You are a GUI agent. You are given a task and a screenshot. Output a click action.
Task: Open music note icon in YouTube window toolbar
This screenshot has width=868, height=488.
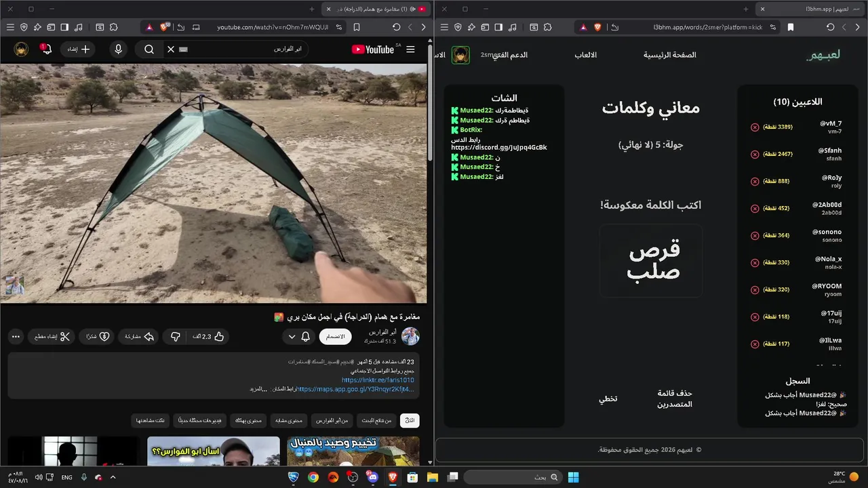(79, 27)
